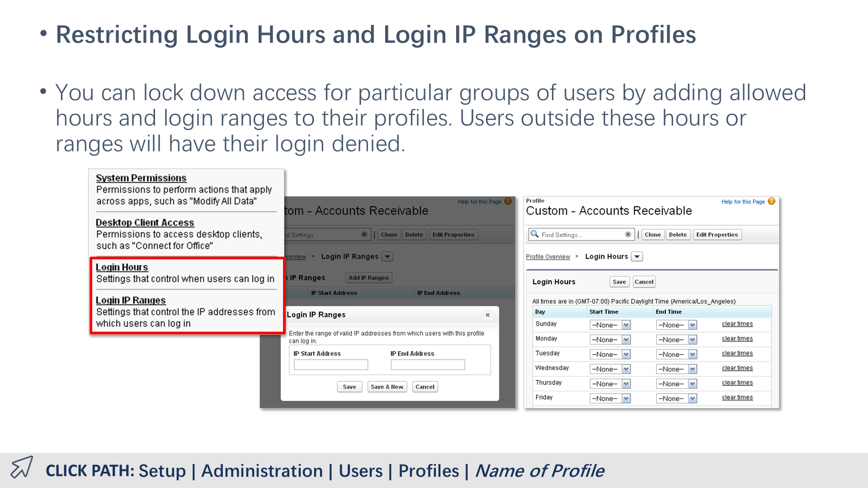Image resolution: width=868 pixels, height=488 pixels.
Task: Go to Profile Overview link
Action: point(548,257)
